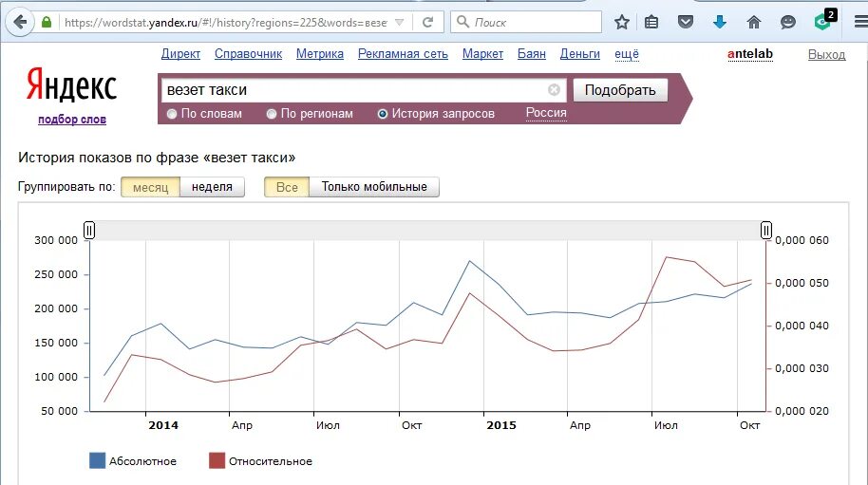Open the 'Россия' region selector
The width and height of the screenshot is (868, 485).
coord(546,113)
